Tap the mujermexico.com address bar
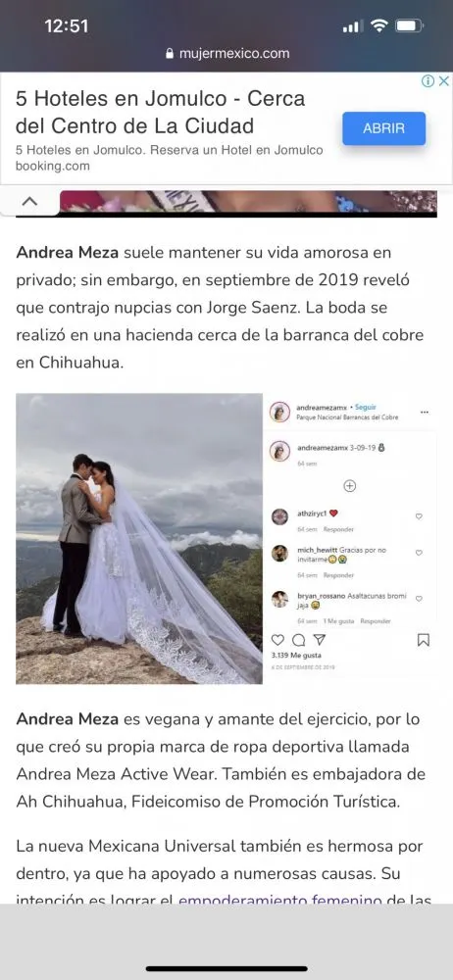453x980 pixels. tap(226, 54)
